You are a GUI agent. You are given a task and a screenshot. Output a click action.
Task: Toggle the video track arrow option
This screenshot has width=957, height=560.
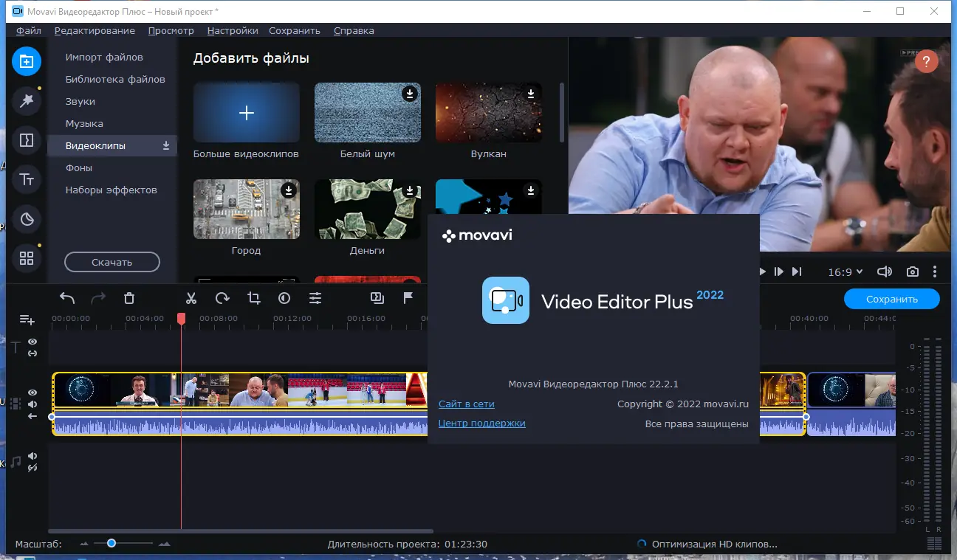32,416
